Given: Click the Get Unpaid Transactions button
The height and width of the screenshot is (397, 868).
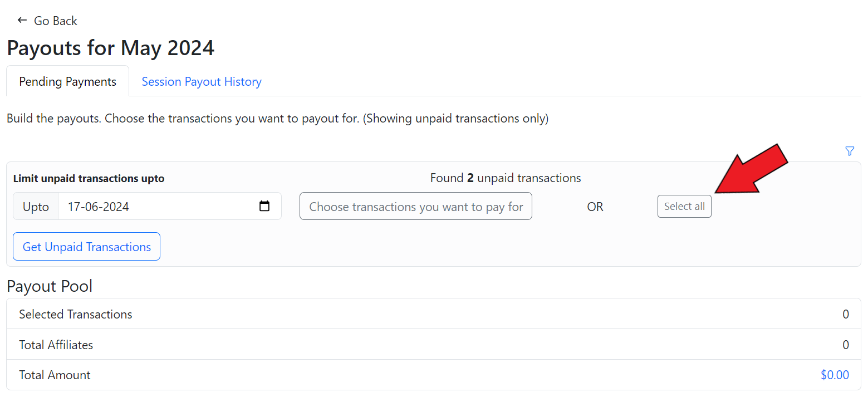Looking at the screenshot, I should 86,247.
